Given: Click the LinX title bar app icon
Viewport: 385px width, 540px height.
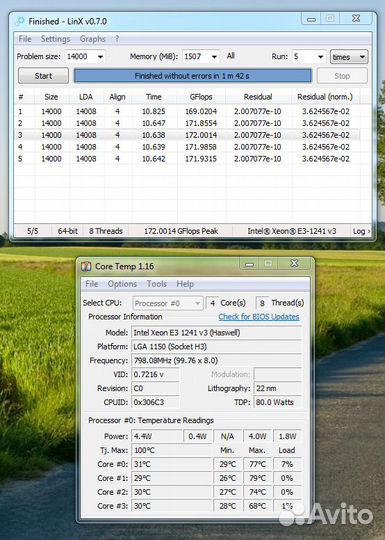Looking at the screenshot, I should [x=20, y=21].
